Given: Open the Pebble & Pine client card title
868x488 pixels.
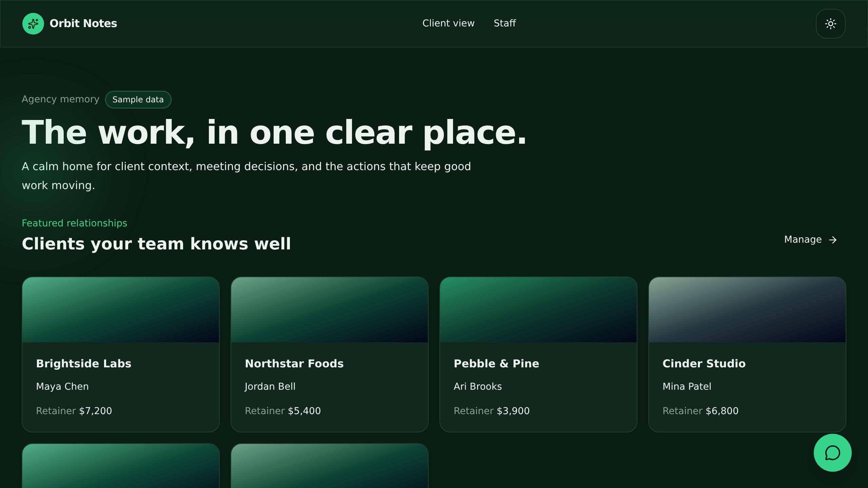Looking at the screenshot, I should [x=496, y=364].
